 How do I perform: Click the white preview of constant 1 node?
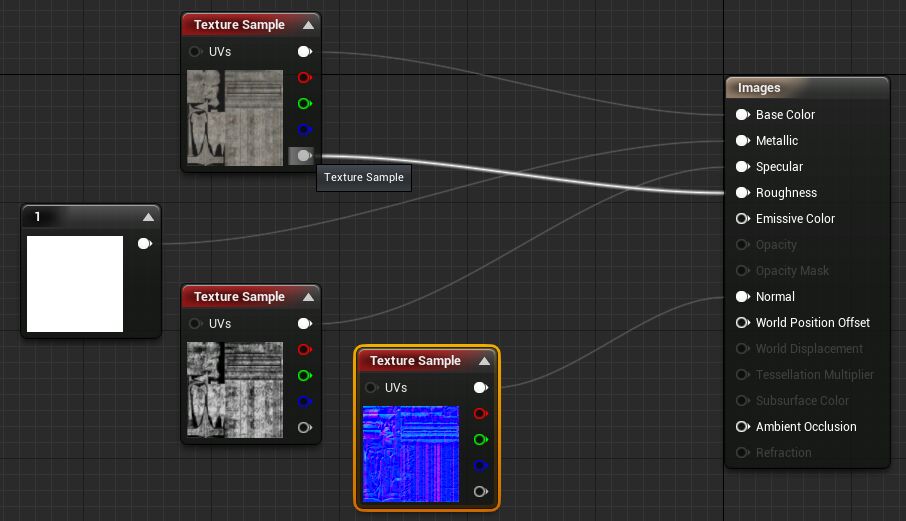[75, 284]
